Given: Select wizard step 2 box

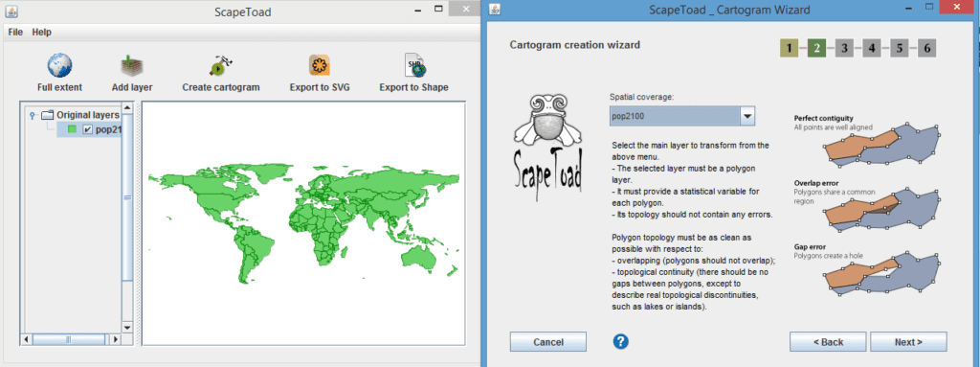Looking at the screenshot, I should [817, 48].
